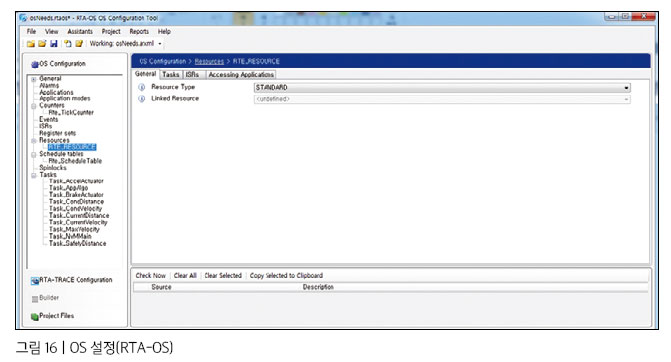Select Application modes in the tree
This screenshot has height=362, width=671.
coord(65,98)
